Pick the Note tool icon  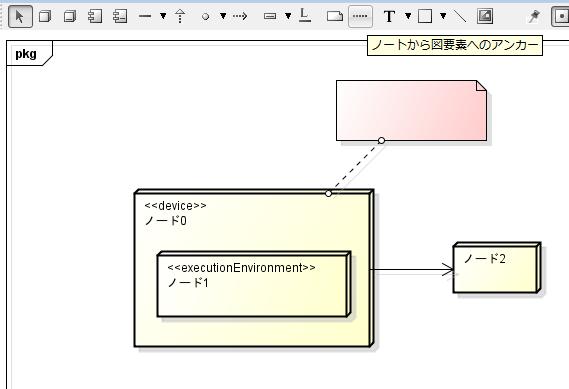[335, 16]
